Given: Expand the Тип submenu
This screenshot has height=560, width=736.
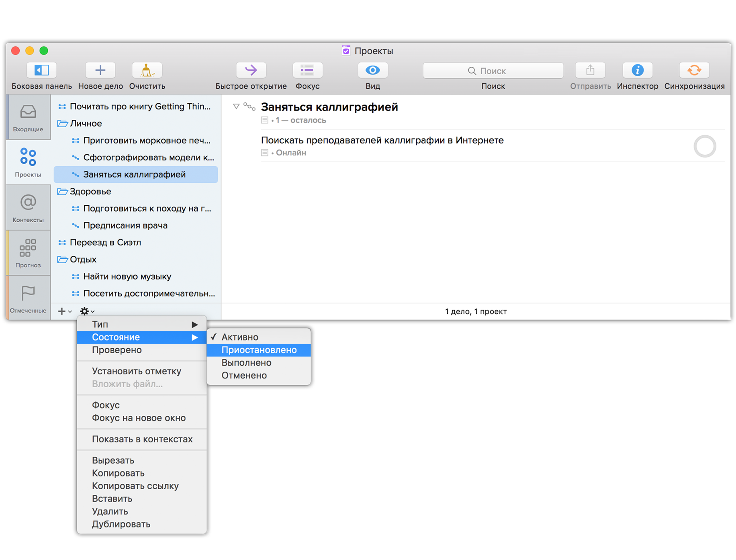Looking at the screenshot, I should (x=142, y=324).
